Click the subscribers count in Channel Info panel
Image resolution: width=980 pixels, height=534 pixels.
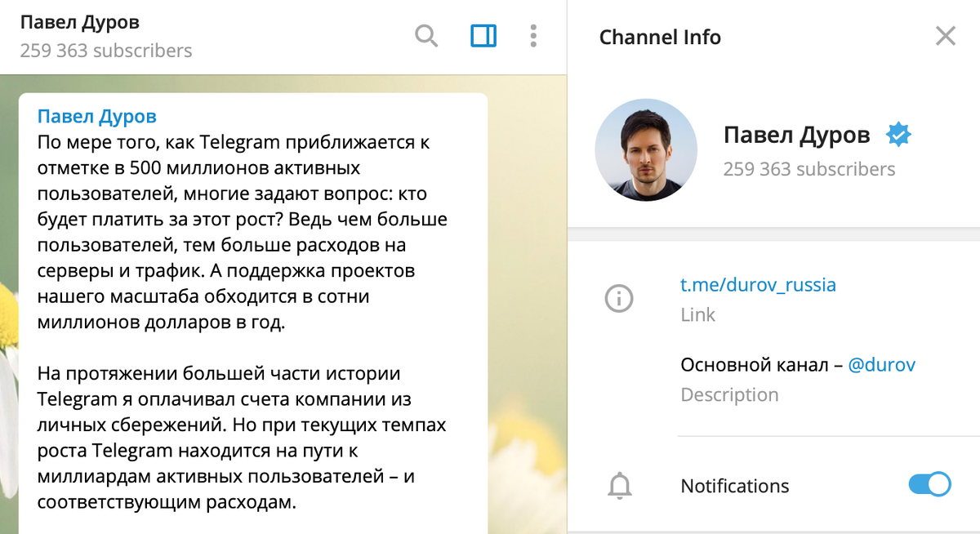(x=809, y=169)
